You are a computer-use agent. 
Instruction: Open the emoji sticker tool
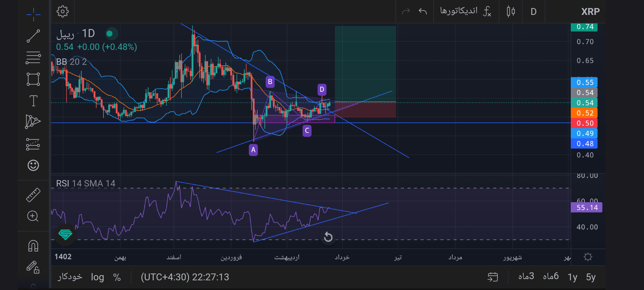[33, 165]
